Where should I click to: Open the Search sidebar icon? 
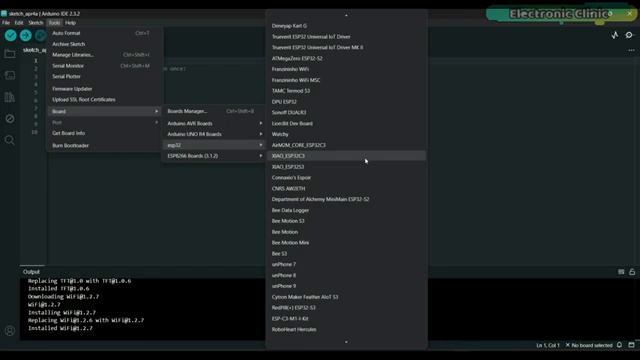point(10,140)
